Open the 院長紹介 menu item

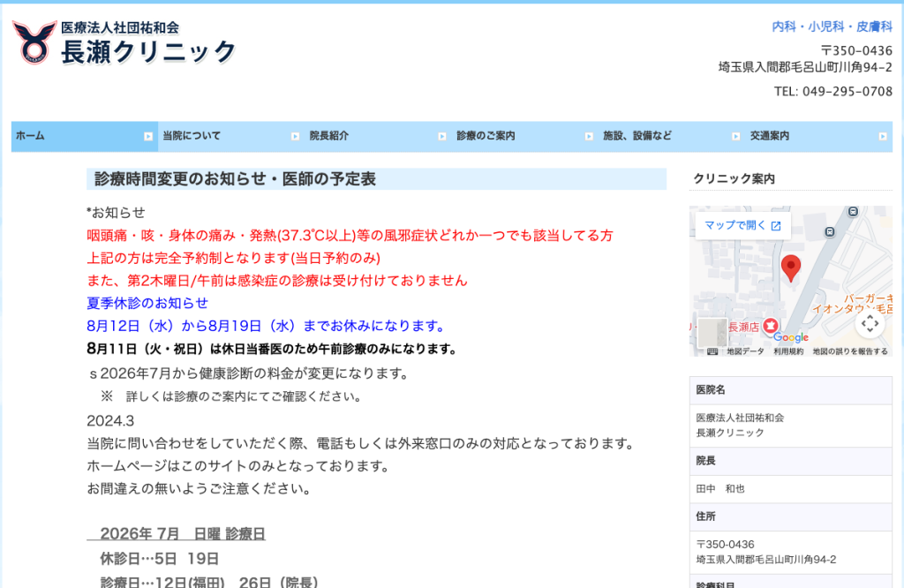coord(379,137)
